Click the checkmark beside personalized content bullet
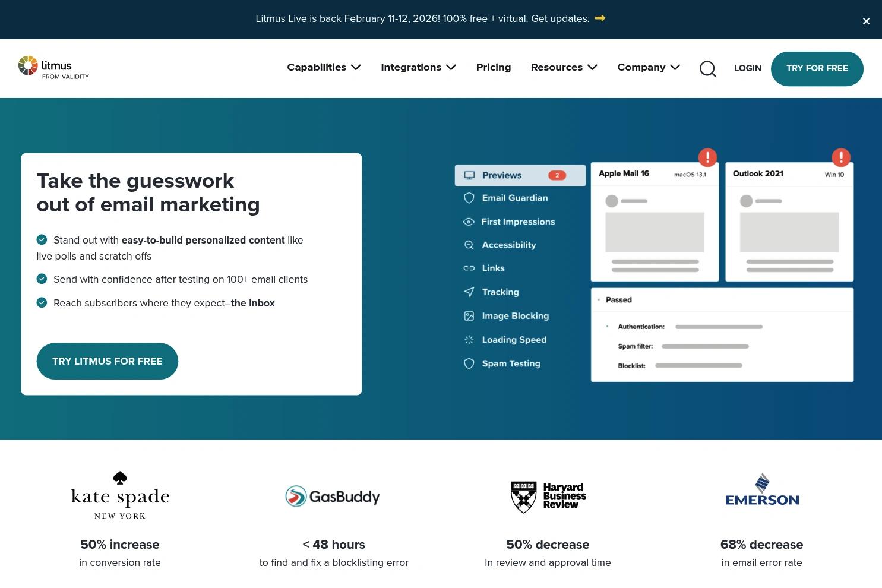882x588 pixels. click(x=42, y=239)
